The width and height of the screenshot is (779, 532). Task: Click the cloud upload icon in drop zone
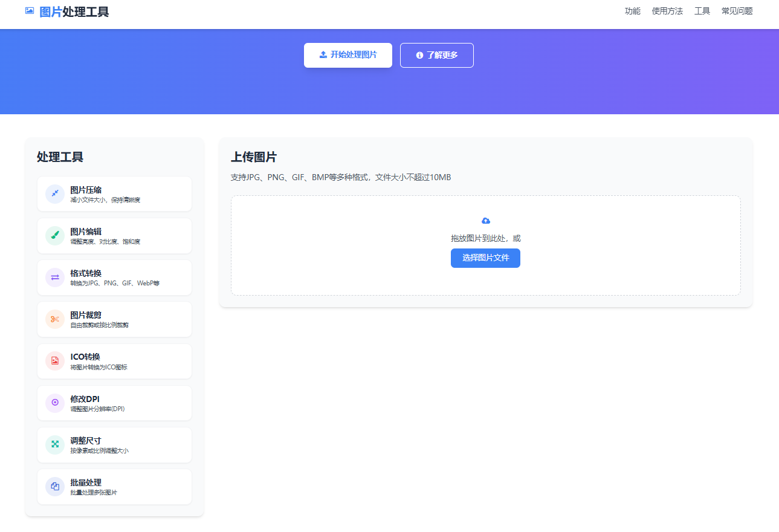(x=485, y=221)
